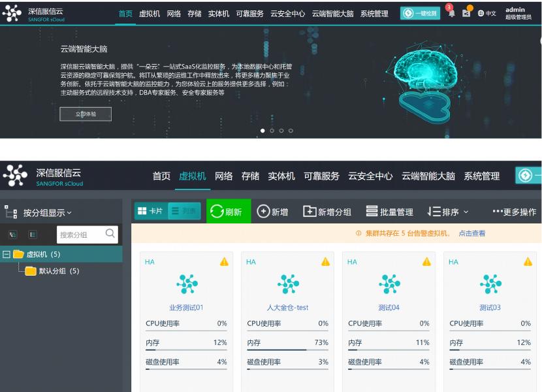Open 网络 tab in the lower header
This screenshot has width=542, height=392.
(x=223, y=176)
